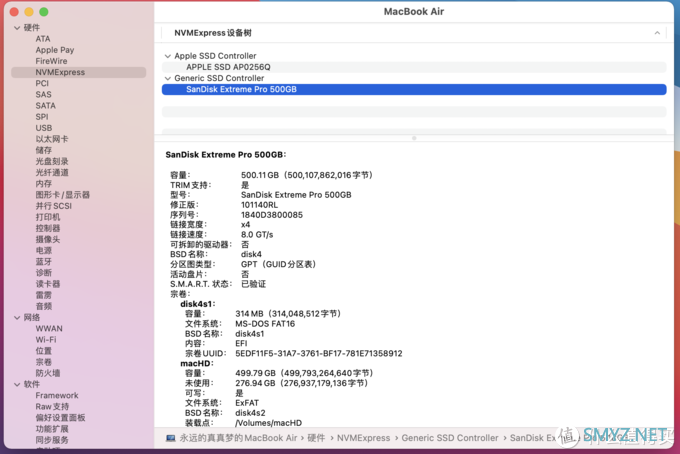Click the pane split divider handle
The height and width of the screenshot is (454, 680).
[x=414, y=138]
